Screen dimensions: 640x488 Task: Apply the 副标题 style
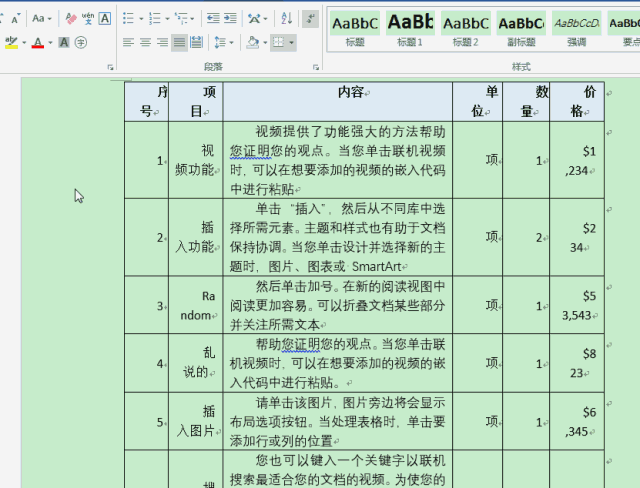pos(521,29)
